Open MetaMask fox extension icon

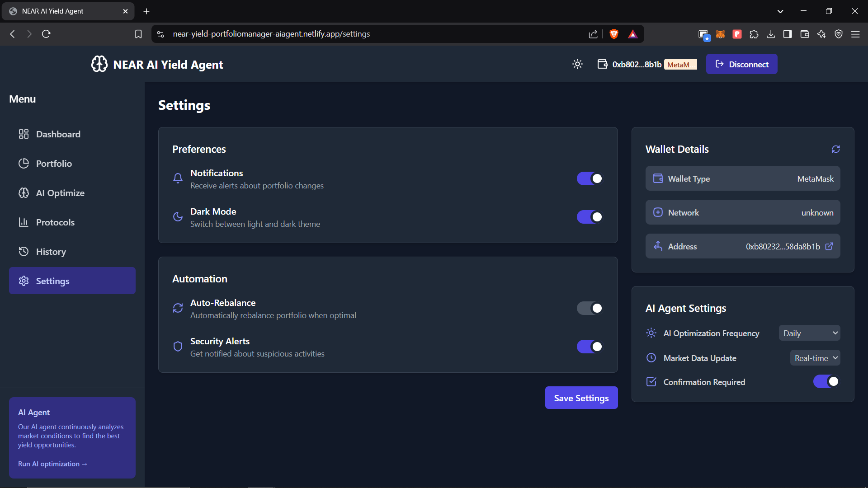tap(720, 34)
